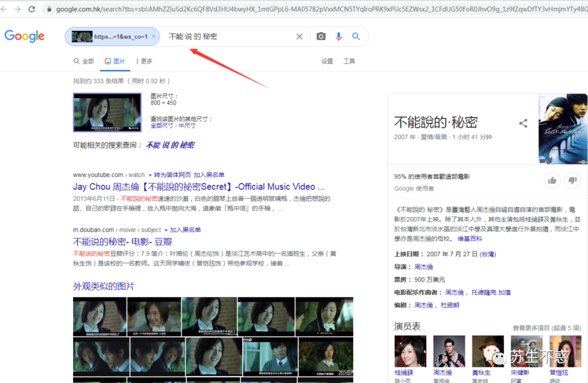Screen dimensions: 588x383
Task: Click related query 不能说的秘密
Action: pyautogui.click(x=170, y=145)
